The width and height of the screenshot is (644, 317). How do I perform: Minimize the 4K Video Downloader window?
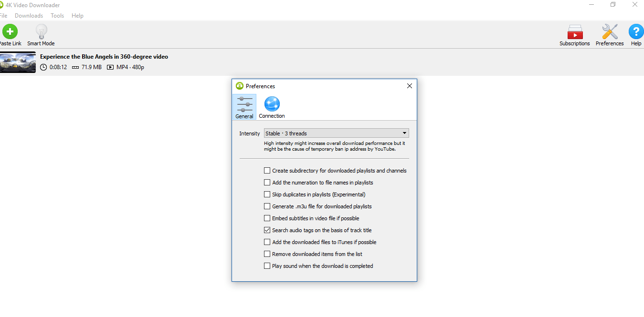tap(591, 5)
